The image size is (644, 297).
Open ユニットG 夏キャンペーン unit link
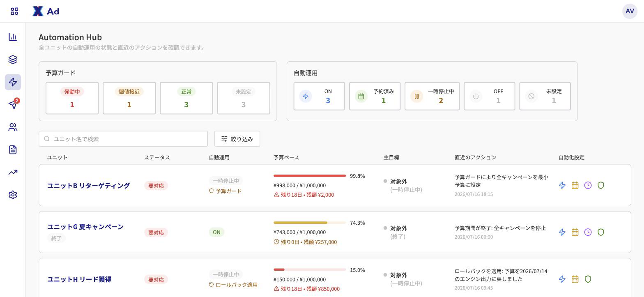(85, 227)
